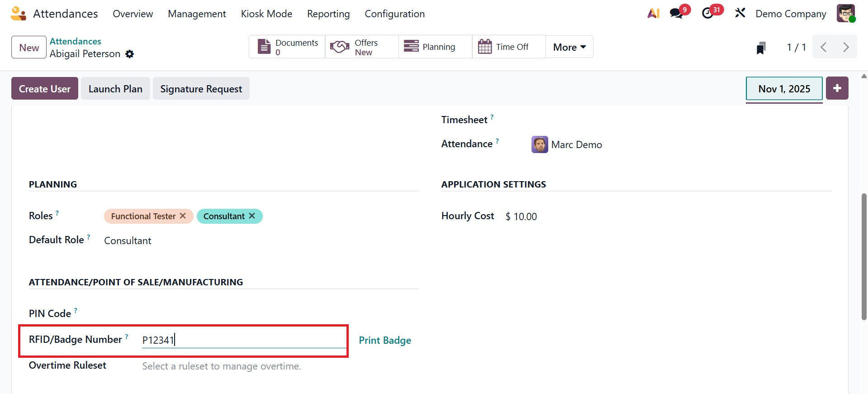
Task: Click the plus button beside Nov 1, 2025
Action: point(837,88)
